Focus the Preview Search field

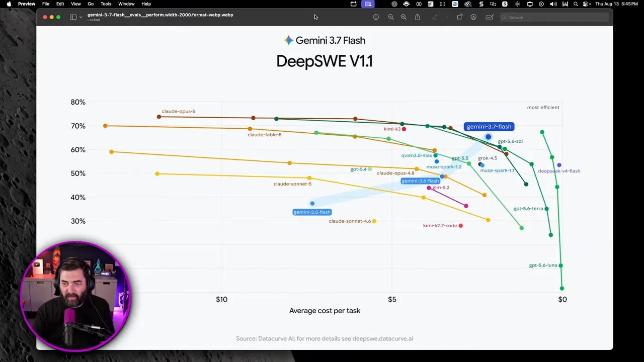pyautogui.click(x=554, y=17)
